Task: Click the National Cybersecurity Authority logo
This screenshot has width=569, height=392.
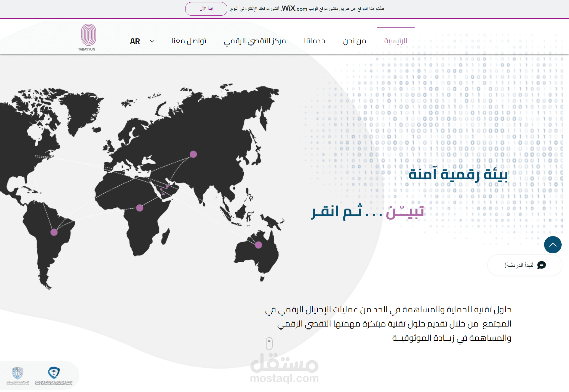Action: click(18, 376)
